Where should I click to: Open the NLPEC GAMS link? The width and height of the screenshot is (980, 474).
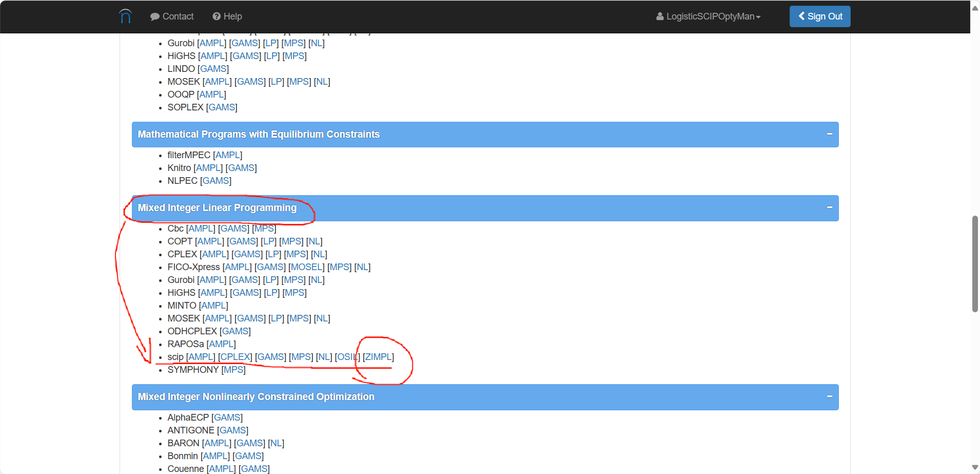215,181
